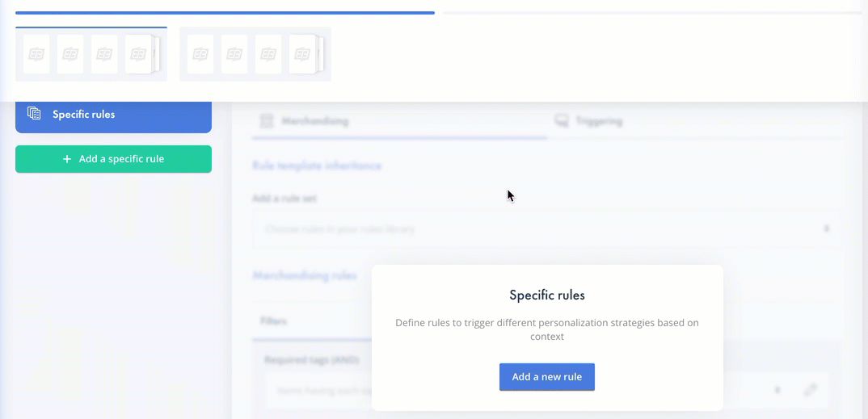Select the first placeholder thumbnail in first group
Viewport: 868px width, 419px height.
coord(36,54)
